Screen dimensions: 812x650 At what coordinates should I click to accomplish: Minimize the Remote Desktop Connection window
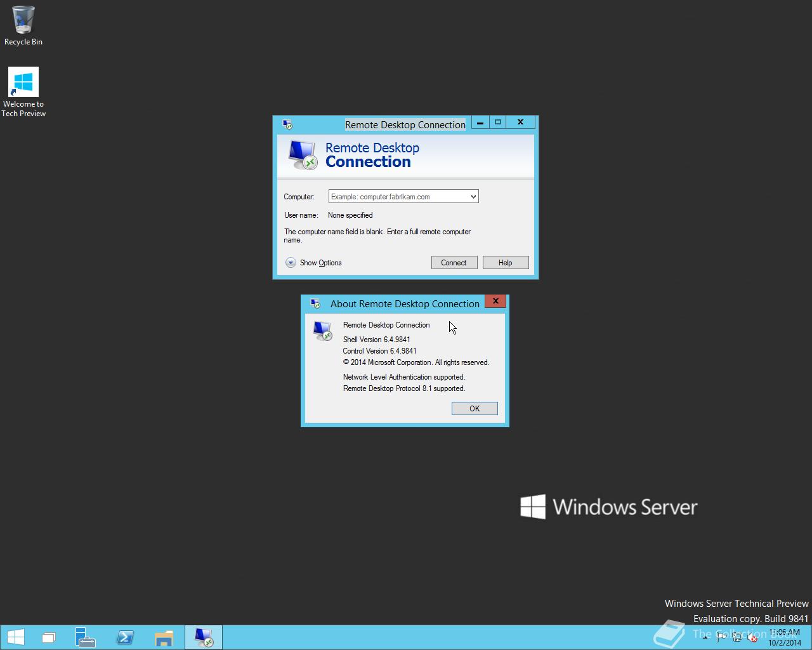pos(481,122)
